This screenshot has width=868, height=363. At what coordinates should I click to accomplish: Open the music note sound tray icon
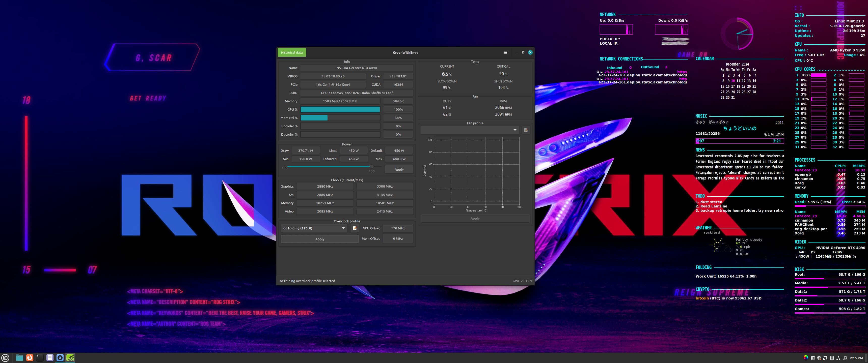(x=845, y=358)
